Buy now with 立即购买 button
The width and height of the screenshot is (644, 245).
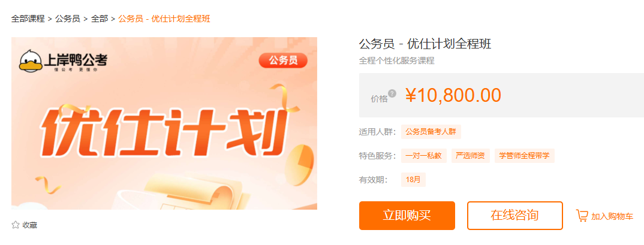tap(407, 216)
